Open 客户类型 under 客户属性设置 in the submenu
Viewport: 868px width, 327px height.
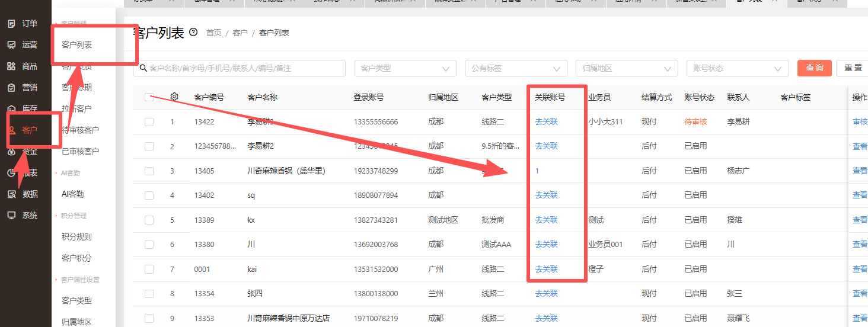[x=77, y=301]
